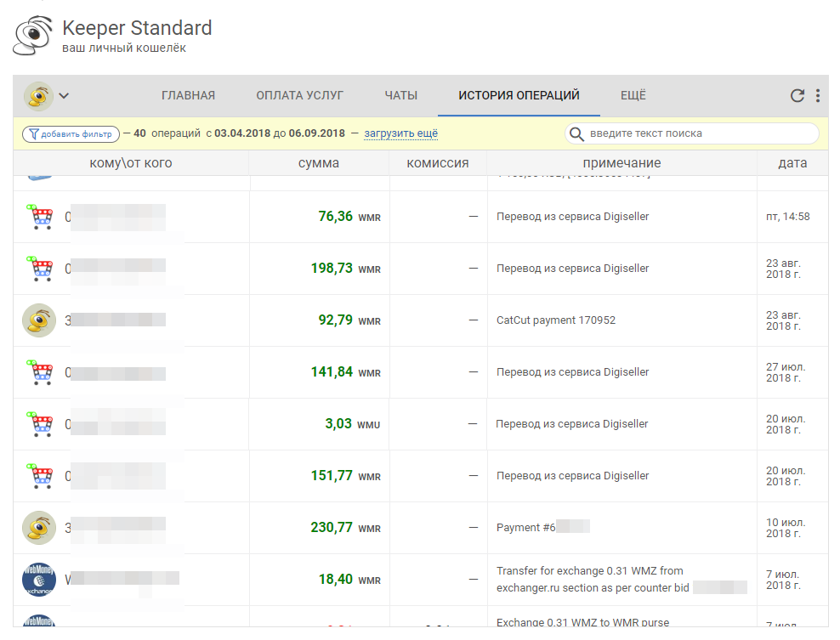Open the ОПЛАТА УСЛУГ tab

tap(299, 95)
